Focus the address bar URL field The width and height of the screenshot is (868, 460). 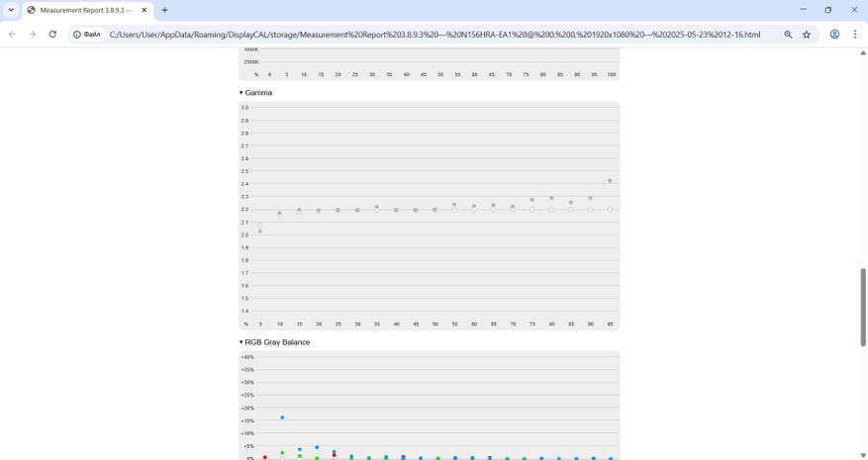[434, 35]
